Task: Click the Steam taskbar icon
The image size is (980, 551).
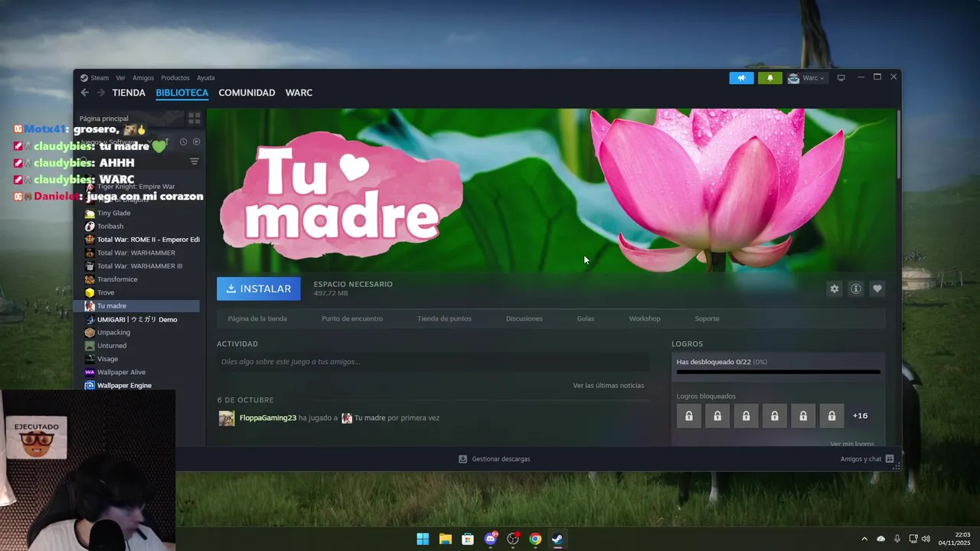Action: pos(557,539)
